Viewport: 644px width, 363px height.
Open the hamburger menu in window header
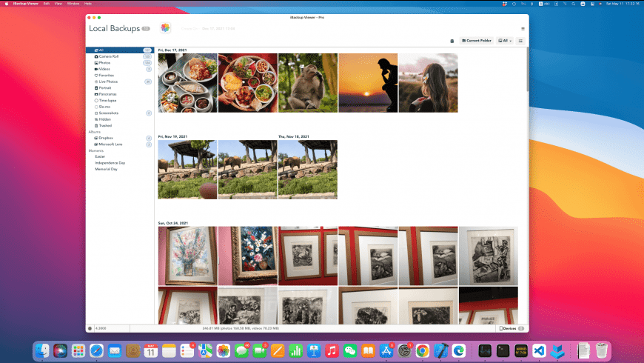pos(523,29)
